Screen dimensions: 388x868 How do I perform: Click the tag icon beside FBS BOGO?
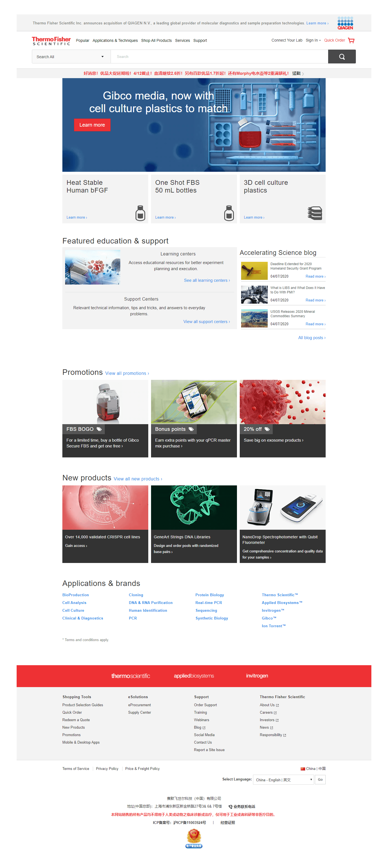click(x=99, y=429)
